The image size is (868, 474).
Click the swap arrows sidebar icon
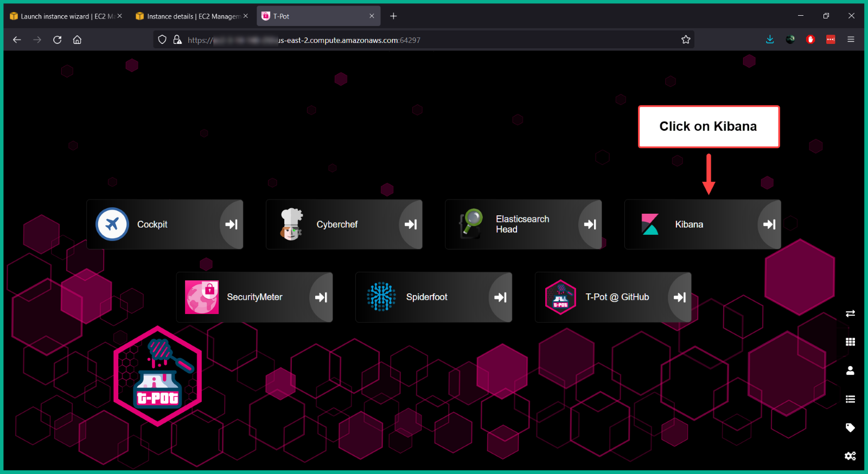pyautogui.click(x=850, y=313)
